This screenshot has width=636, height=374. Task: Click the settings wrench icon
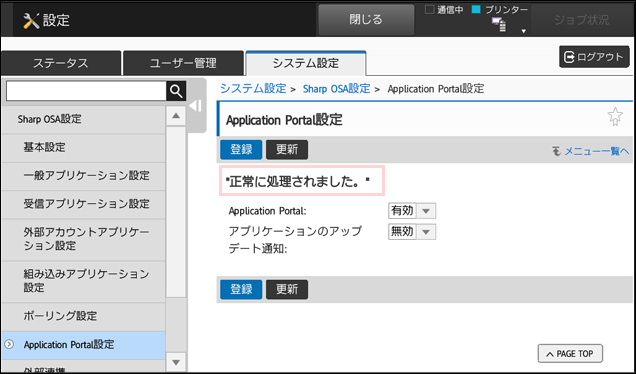[x=31, y=20]
